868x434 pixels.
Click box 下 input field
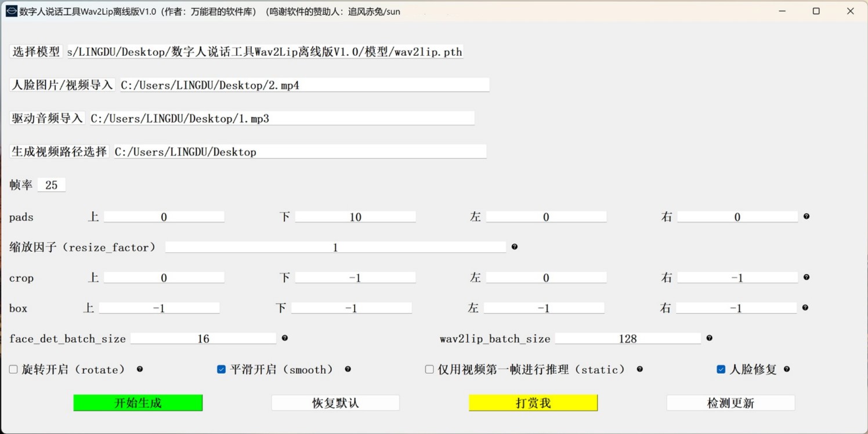352,308
